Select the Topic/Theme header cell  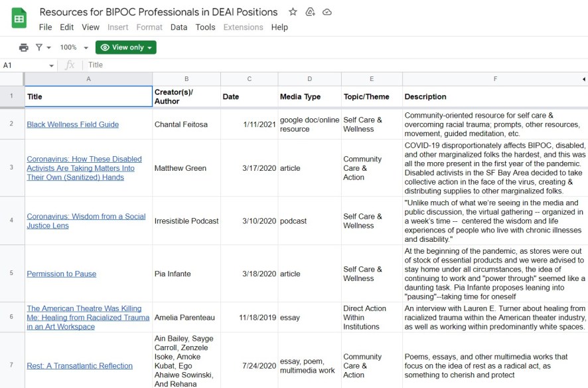click(372, 96)
